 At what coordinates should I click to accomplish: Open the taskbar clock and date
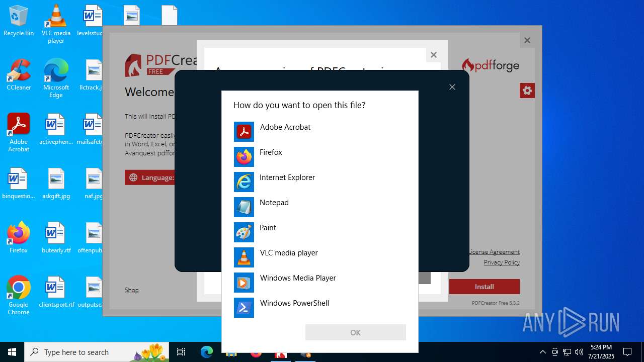click(x=601, y=352)
